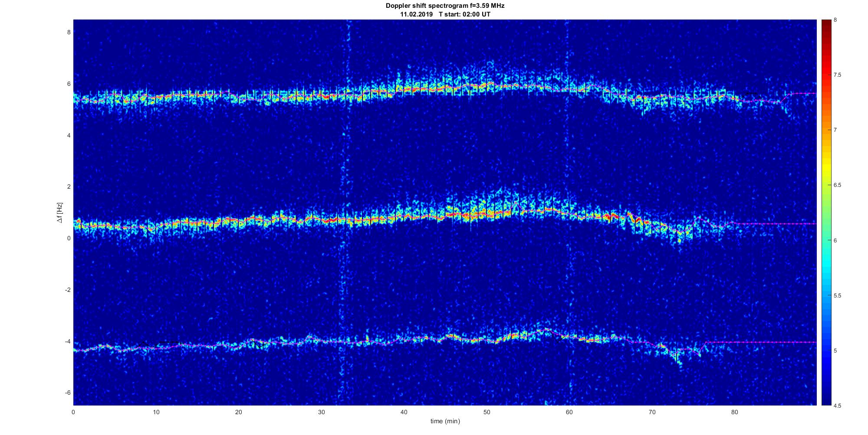
Task: Click the x-axis tick label '60'
Action: (x=569, y=412)
